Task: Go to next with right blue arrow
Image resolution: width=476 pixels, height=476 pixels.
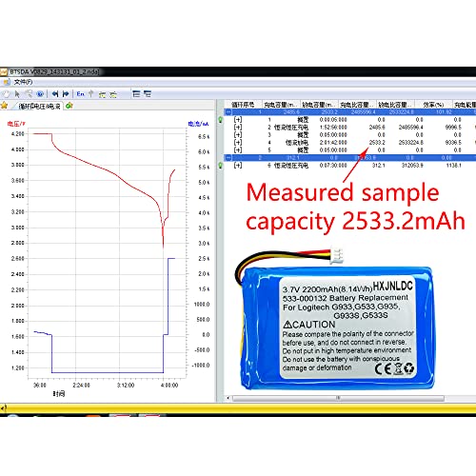Action: 66,94
